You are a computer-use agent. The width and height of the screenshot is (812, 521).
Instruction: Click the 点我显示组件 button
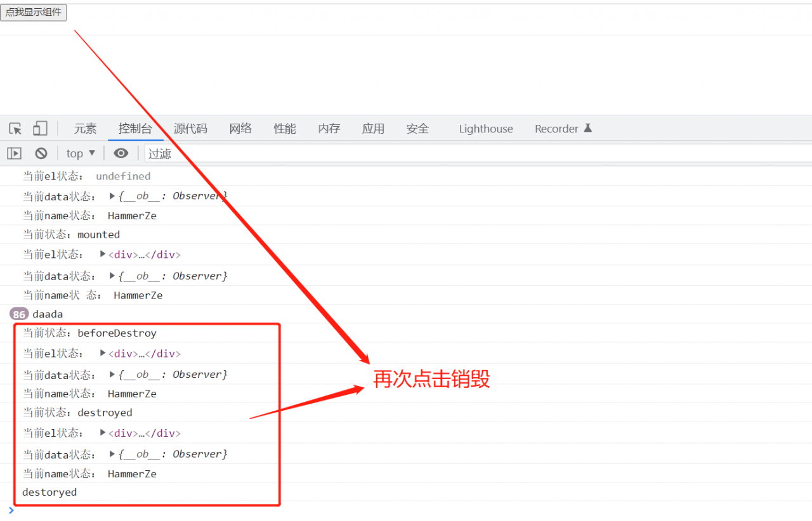click(x=34, y=12)
